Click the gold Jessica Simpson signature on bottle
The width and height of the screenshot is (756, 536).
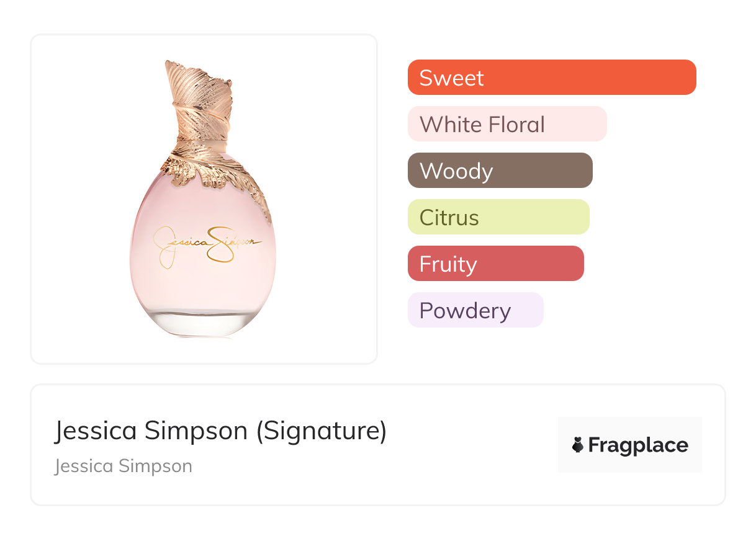(207, 243)
